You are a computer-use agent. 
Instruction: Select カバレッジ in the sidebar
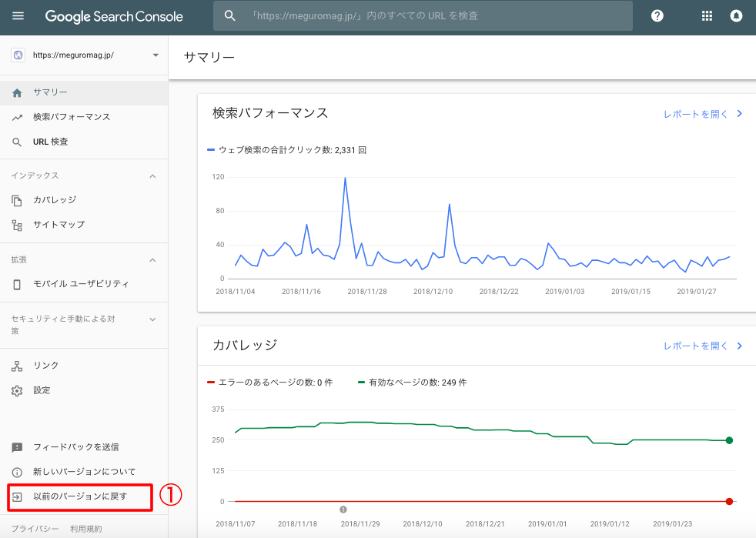tap(54, 200)
